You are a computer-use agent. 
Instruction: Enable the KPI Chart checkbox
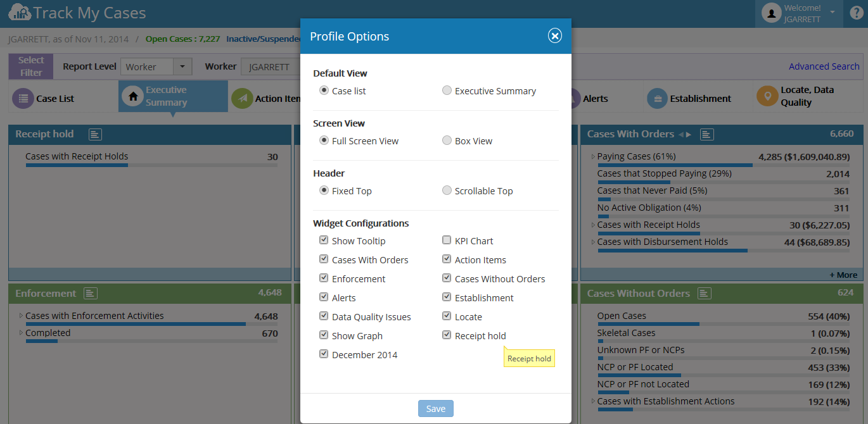click(447, 240)
